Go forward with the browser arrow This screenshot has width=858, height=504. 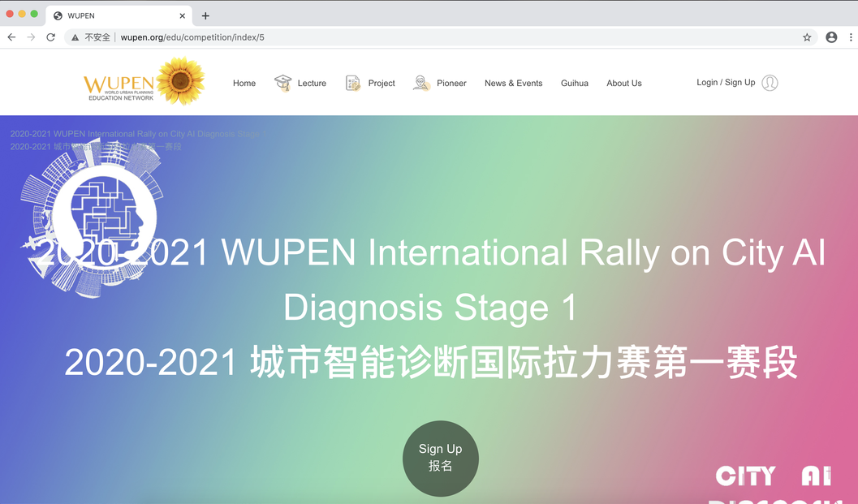pyautogui.click(x=31, y=37)
